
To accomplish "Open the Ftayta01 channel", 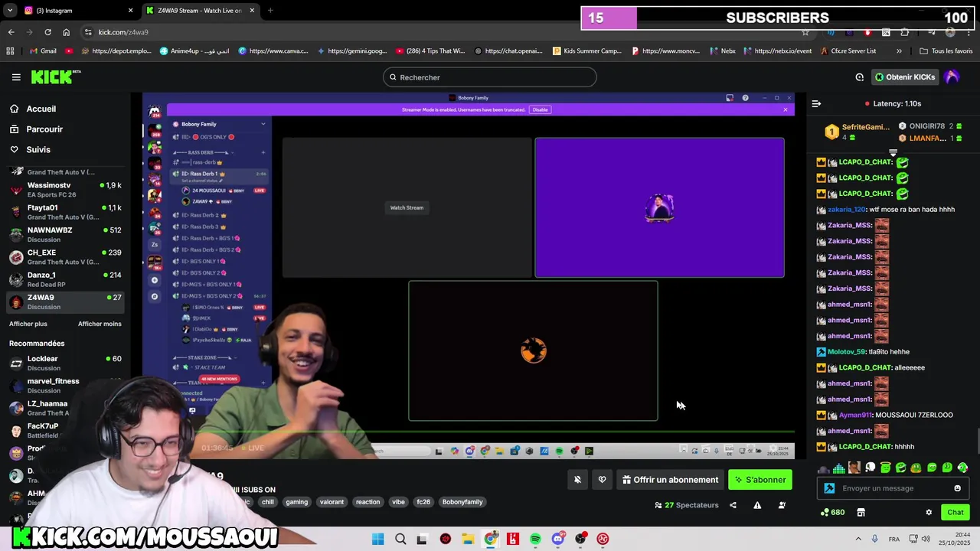I will click(x=65, y=212).
